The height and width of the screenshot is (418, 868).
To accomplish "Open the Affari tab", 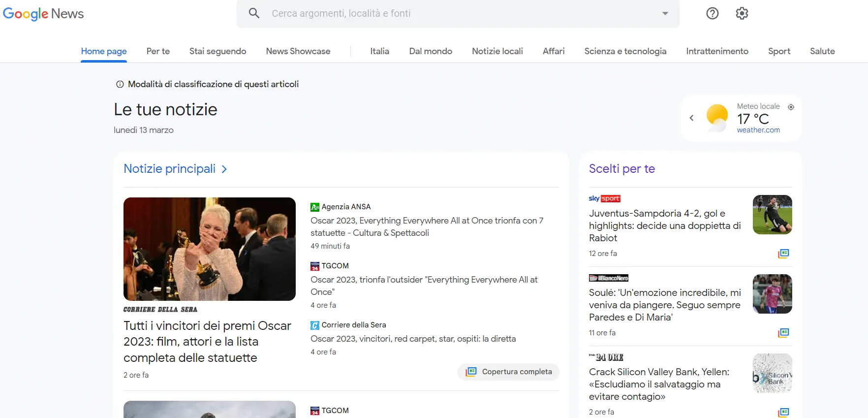I will [x=554, y=51].
